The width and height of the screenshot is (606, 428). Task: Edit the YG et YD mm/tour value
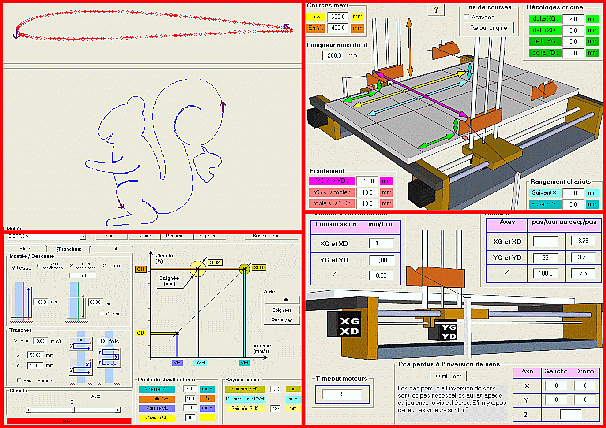pyautogui.click(x=381, y=260)
